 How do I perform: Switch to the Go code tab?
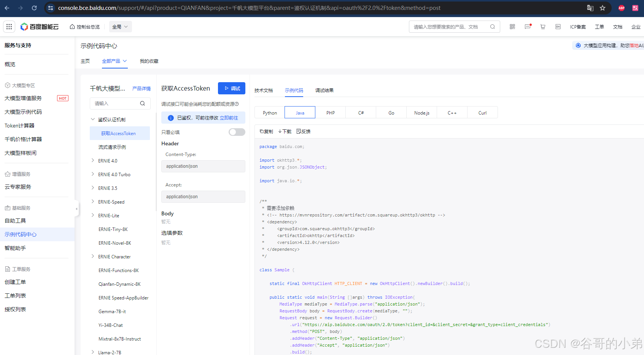[391, 113]
